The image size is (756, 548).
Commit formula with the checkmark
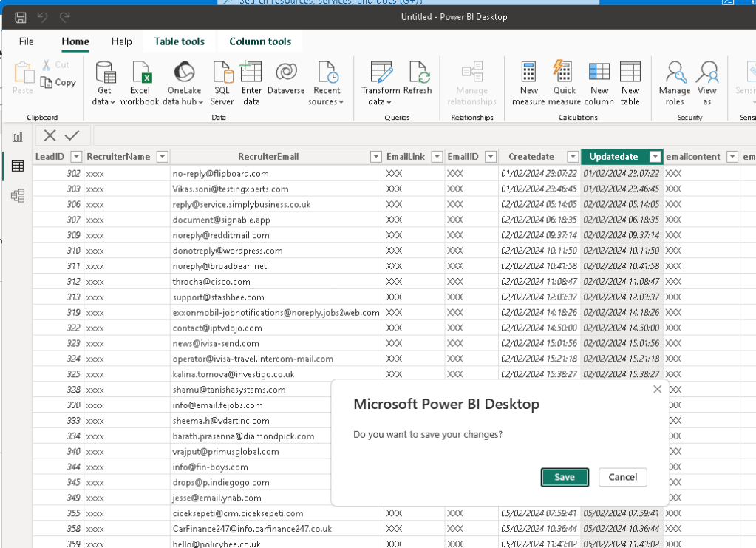pos(72,135)
